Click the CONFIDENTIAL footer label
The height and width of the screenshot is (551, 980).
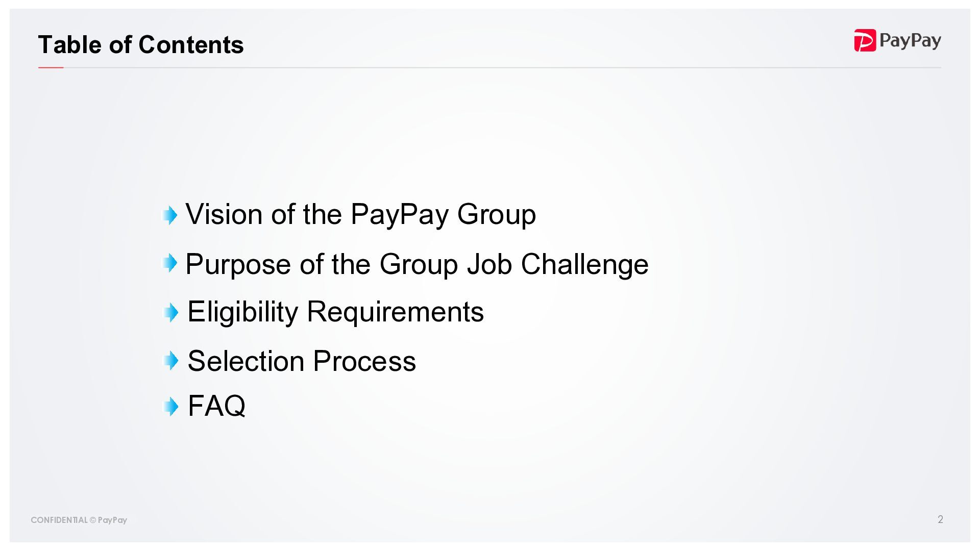(59, 520)
